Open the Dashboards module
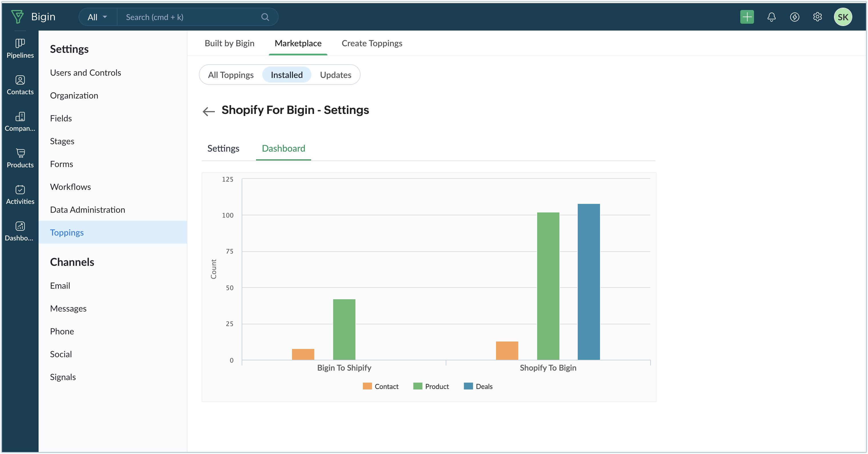Image resolution: width=868 pixels, height=454 pixels. pyautogui.click(x=20, y=231)
